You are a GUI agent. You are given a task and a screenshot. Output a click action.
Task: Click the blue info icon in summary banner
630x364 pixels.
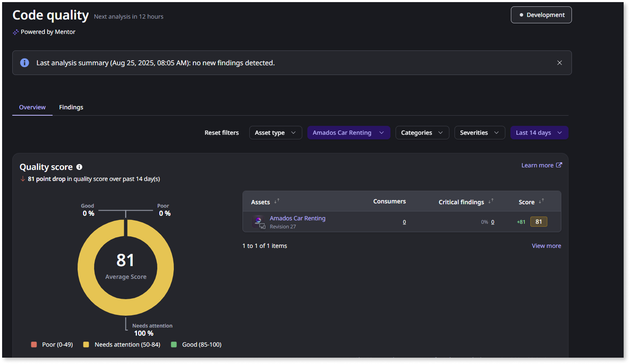coord(25,63)
